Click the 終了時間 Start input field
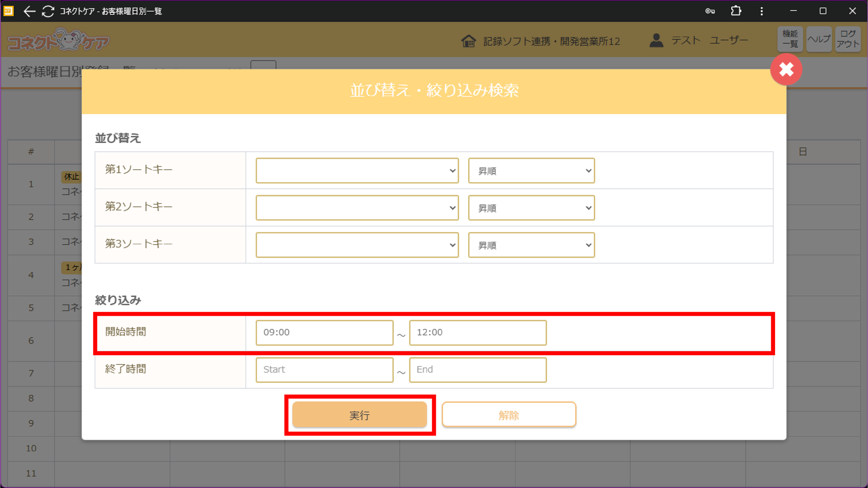The height and width of the screenshot is (488, 868). point(324,370)
